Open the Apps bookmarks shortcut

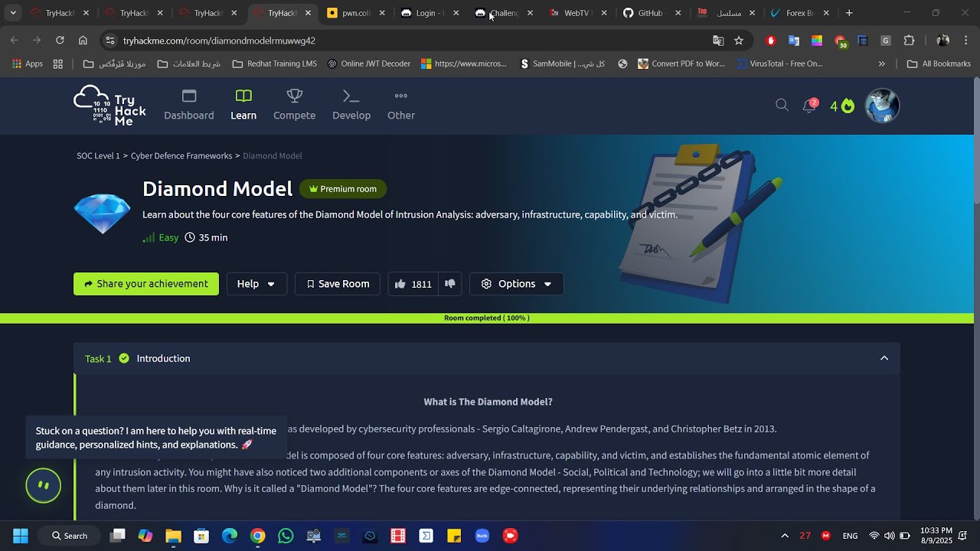(x=28, y=64)
